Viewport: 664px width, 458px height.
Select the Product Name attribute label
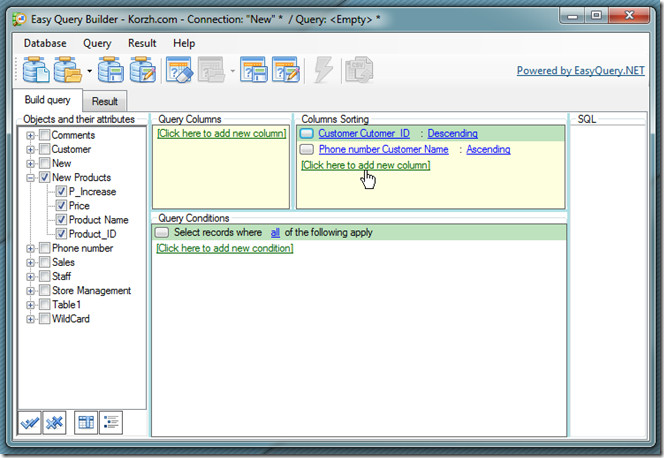point(98,220)
